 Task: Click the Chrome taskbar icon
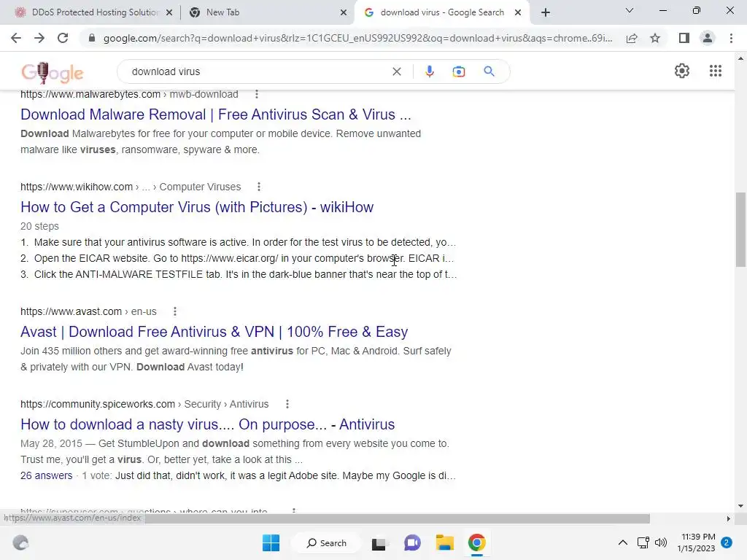click(x=477, y=542)
